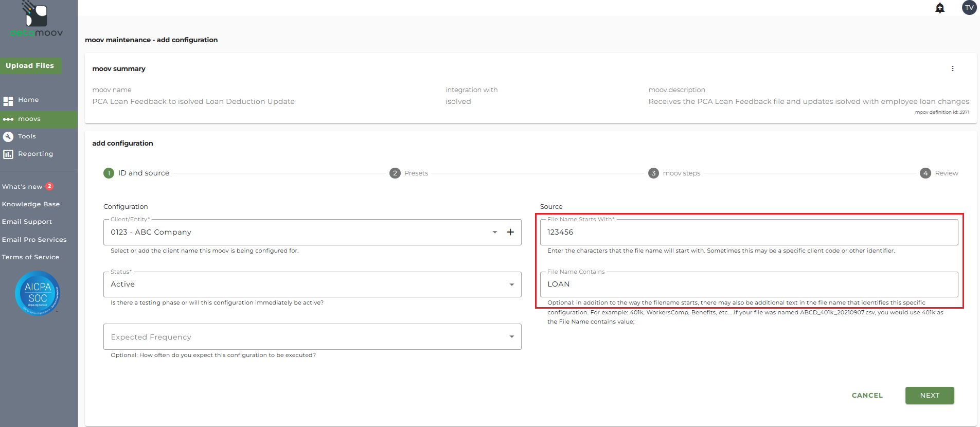Click the CANCEL button
980x427 pixels.
[x=867, y=396]
